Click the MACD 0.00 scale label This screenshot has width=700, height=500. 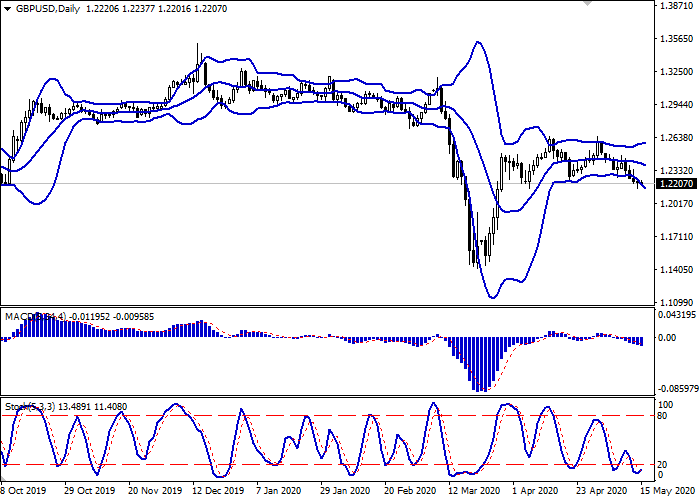668,338
